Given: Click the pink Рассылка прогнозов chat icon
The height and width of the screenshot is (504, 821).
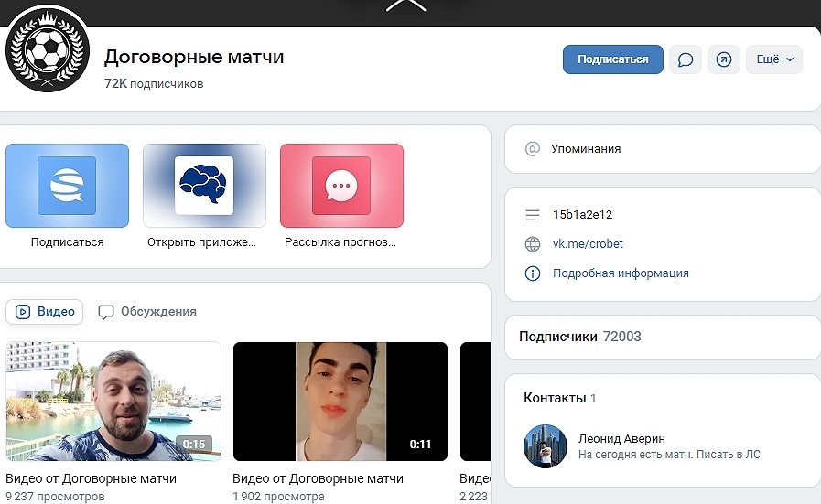Looking at the screenshot, I should [x=341, y=186].
